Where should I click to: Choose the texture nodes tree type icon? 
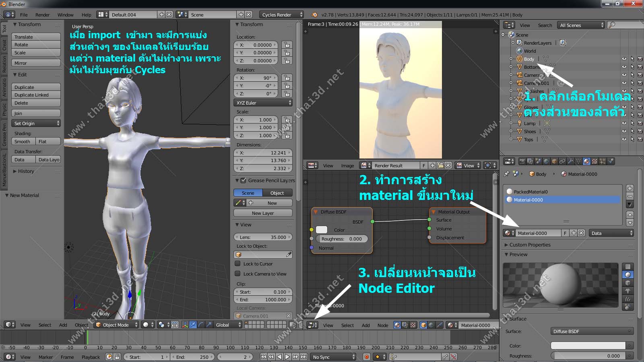[413, 325]
